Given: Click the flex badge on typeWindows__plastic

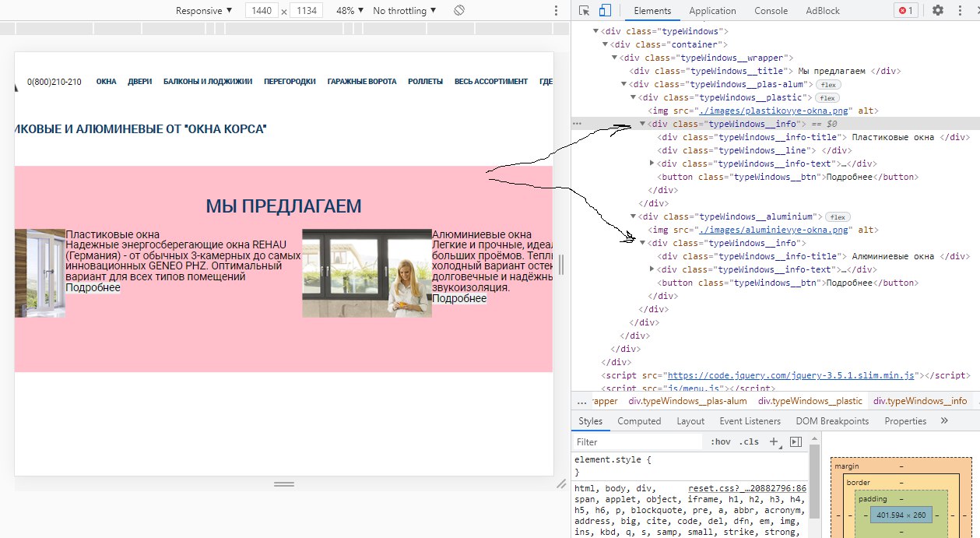Looking at the screenshot, I should [x=827, y=97].
